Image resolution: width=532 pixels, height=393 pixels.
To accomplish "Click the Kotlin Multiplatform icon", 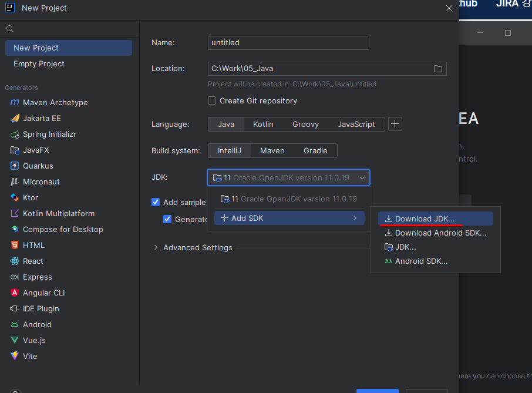I will (15, 213).
